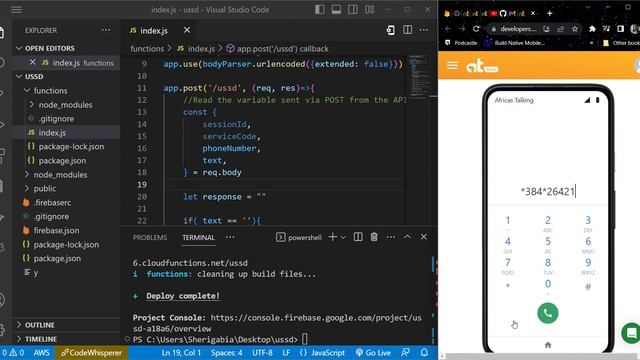This screenshot has width=640, height=360.
Task: Close the index.js editor tab
Action: [187, 30]
